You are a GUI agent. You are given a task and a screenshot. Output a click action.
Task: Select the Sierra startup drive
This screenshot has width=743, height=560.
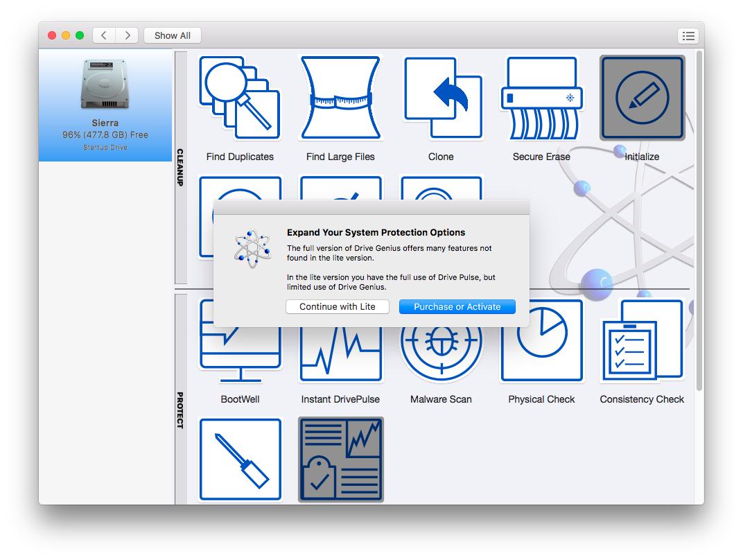(x=105, y=105)
